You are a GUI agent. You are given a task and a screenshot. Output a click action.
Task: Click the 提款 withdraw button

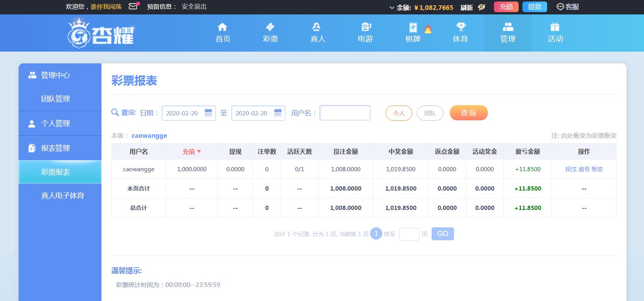tap(535, 7)
